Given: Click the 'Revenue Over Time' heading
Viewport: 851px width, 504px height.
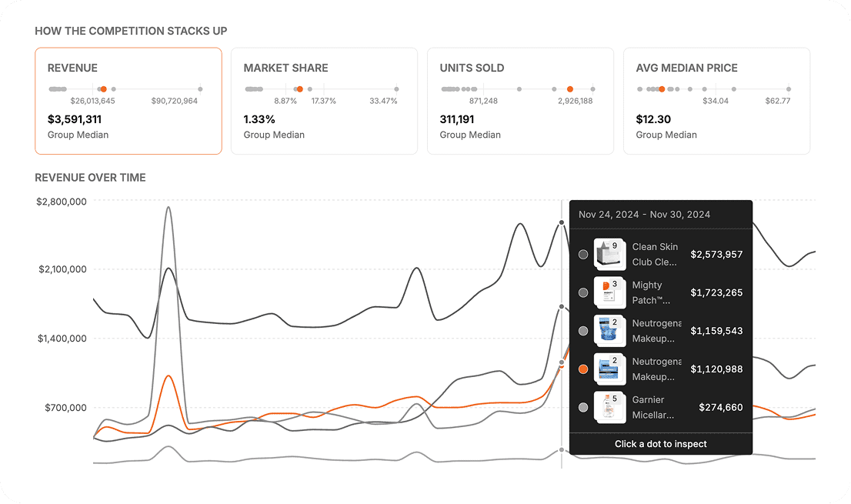Looking at the screenshot, I should 90,178.
